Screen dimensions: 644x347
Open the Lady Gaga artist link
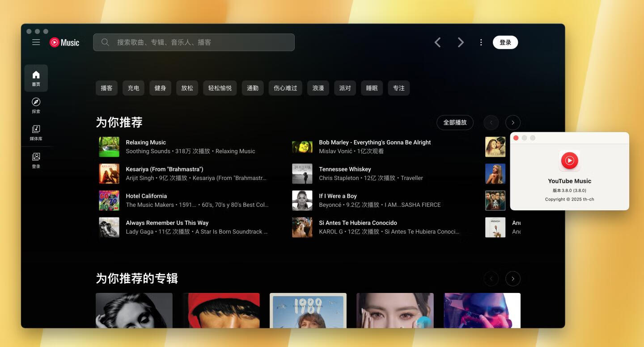coord(140,232)
